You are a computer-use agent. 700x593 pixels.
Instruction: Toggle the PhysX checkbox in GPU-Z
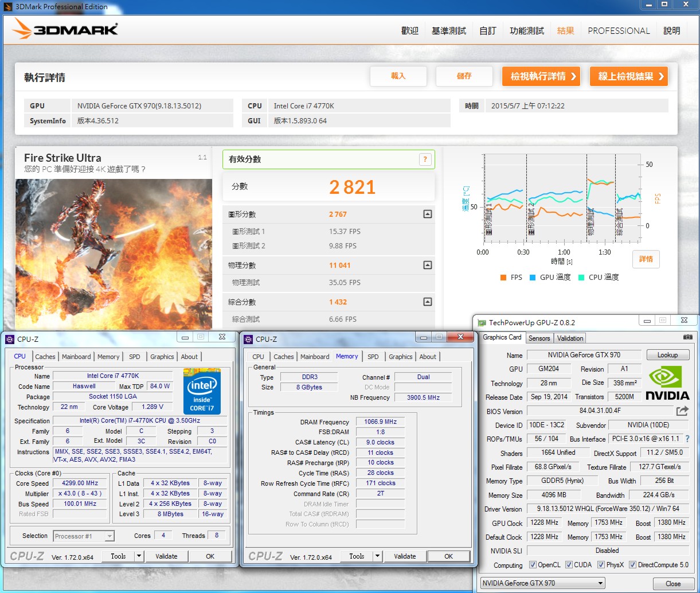pyautogui.click(x=601, y=565)
